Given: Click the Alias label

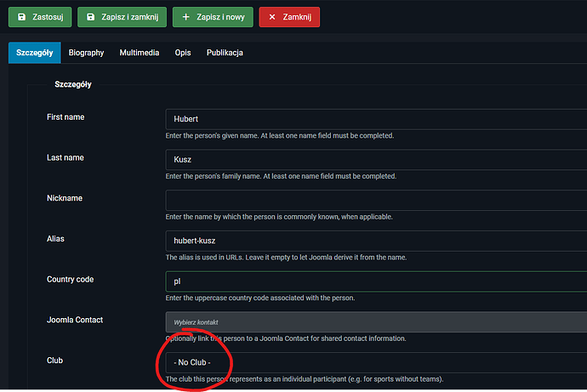Looking at the screenshot, I should (x=55, y=239).
